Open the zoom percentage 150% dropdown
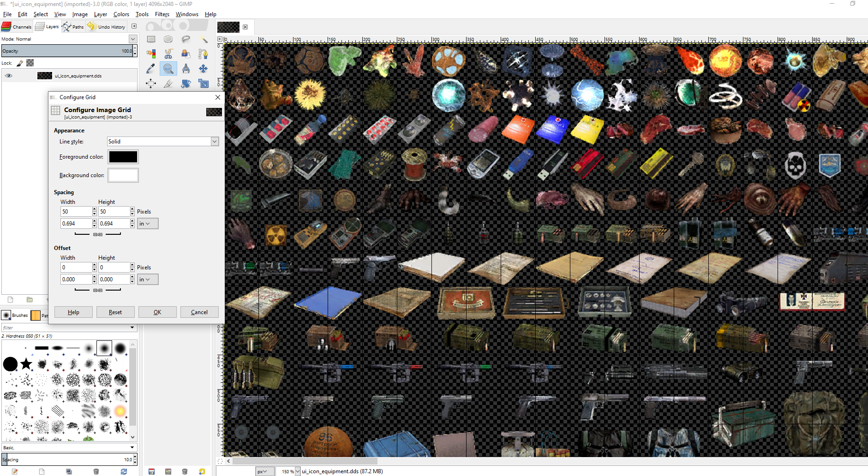This screenshot has height=476, width=868. tap(298, 471)
